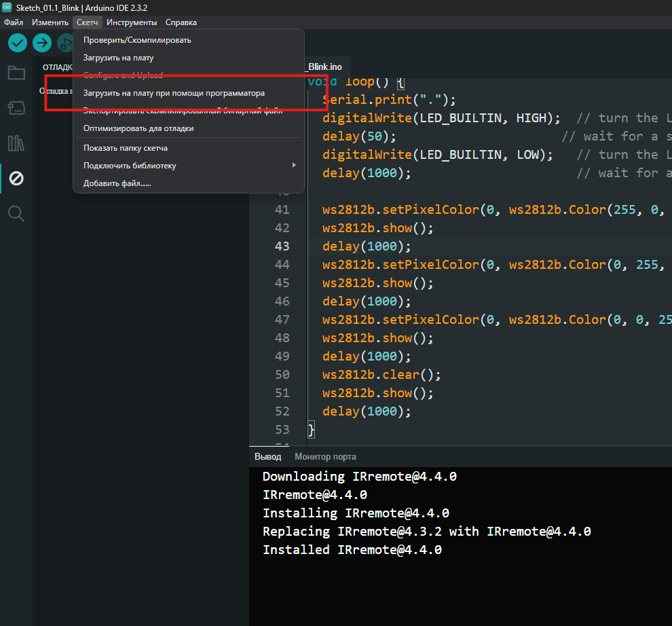
Task: Choose Проверить/Скомпилировать from the menu
Action: pyautogui.click(x=189, y=40)
